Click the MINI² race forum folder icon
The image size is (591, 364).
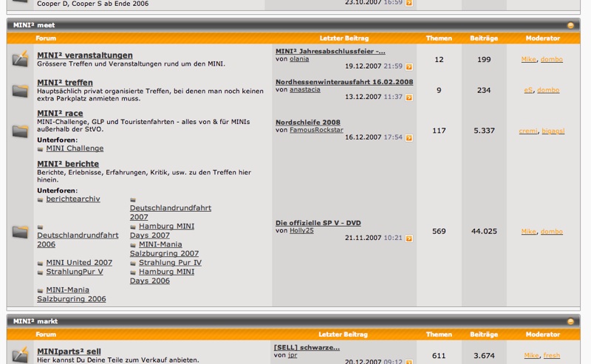pos(20,131)
